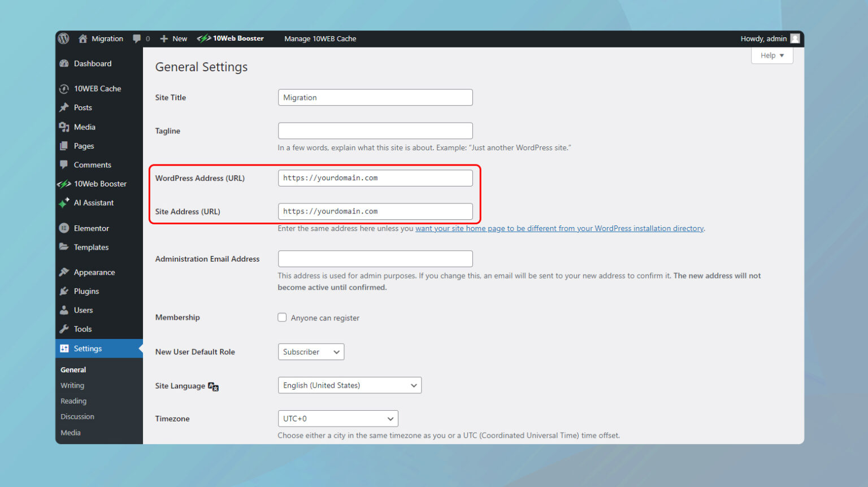This screenshot has height=487, width=868.
Task: Open the Help panel
Action: [x=771, y=55]
